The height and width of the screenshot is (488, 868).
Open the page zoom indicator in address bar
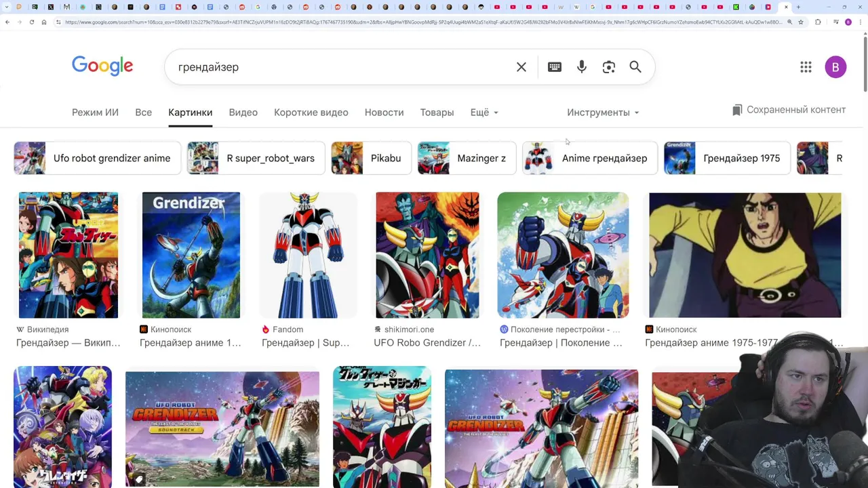[x=789, y=22]
